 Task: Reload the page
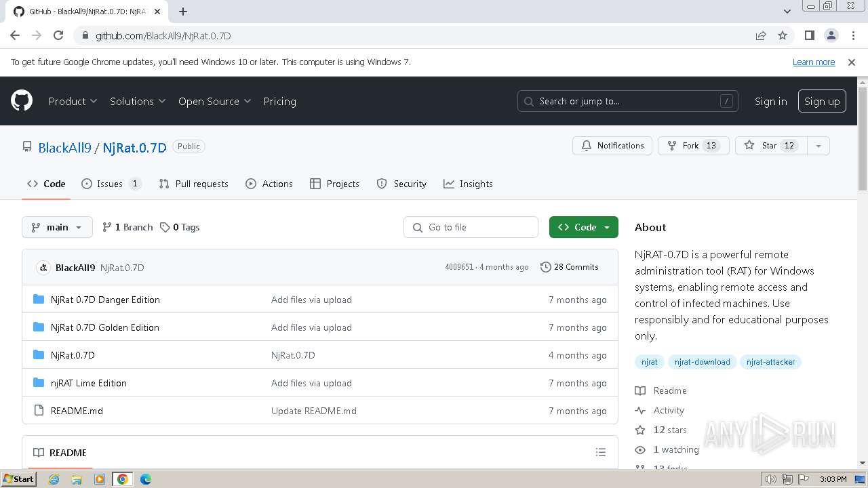pyautogui.click(x=58, y=35)
